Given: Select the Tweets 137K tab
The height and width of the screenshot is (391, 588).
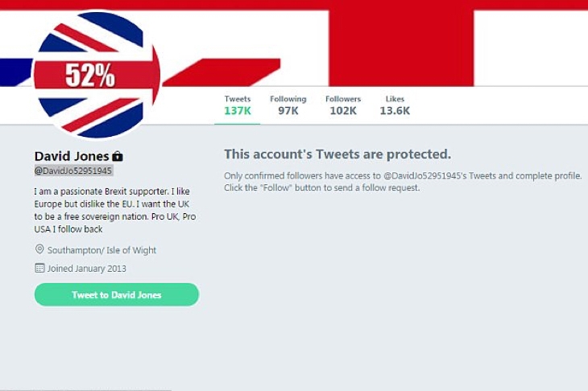Looking at the screenshot, I should (238, 105).
